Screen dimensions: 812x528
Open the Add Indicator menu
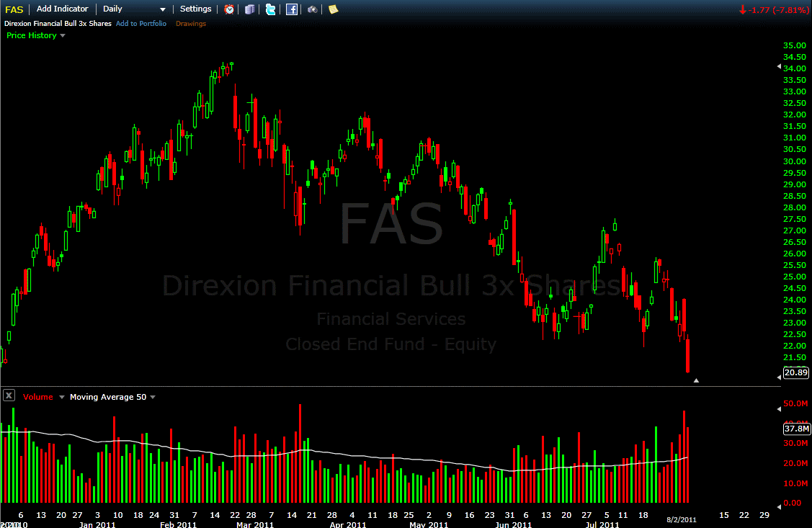62,9
